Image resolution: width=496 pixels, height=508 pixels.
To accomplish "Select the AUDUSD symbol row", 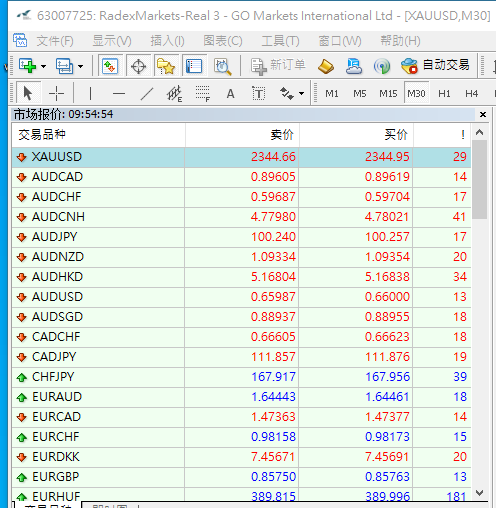I will (x=241, y=297).
